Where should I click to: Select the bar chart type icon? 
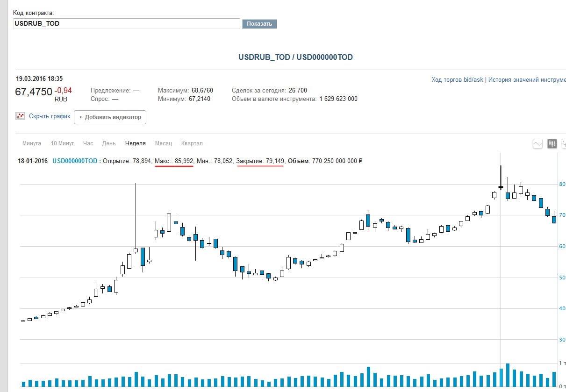[x=564, y=144]
